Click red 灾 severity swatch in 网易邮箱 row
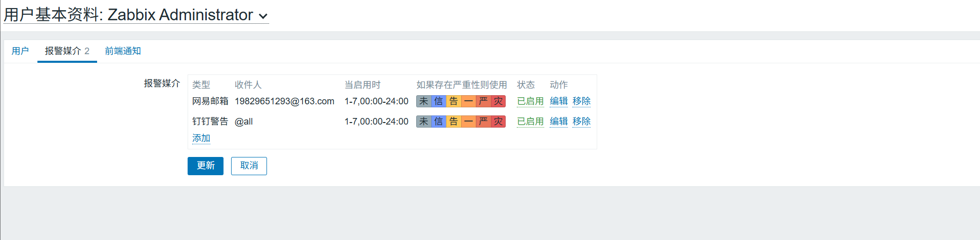This screenshot has height=240, width=980. (498, 101)
